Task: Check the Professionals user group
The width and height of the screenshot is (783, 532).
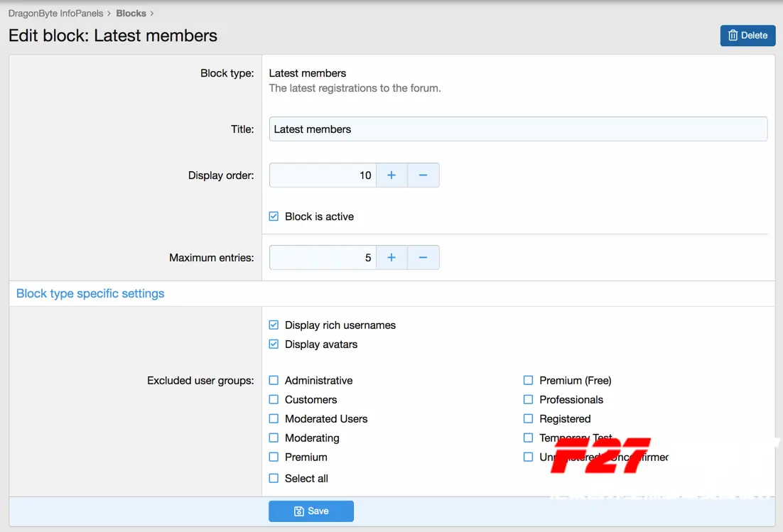Action: (529, 400)
